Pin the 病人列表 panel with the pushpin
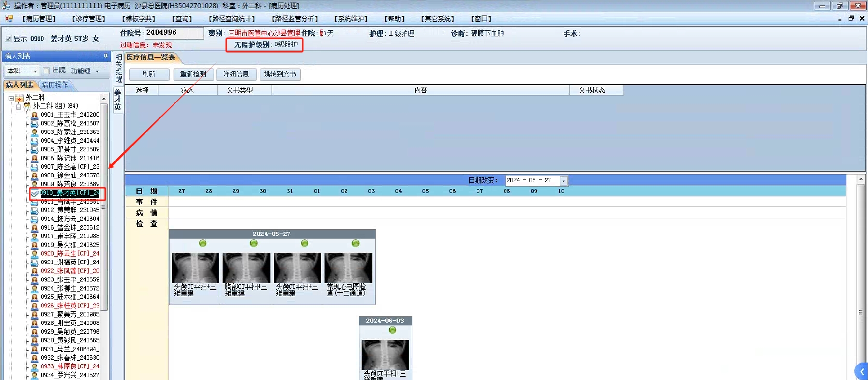Image resolution: width=868 pixels, height=380 pixels. 105,56
